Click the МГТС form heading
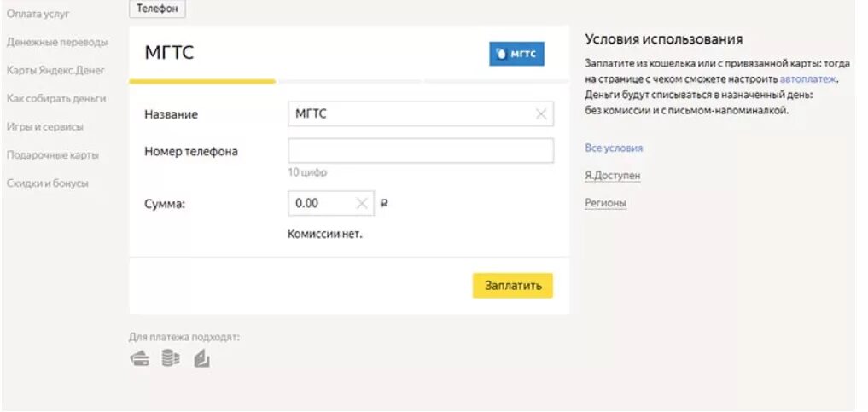 tap(169, 53)
